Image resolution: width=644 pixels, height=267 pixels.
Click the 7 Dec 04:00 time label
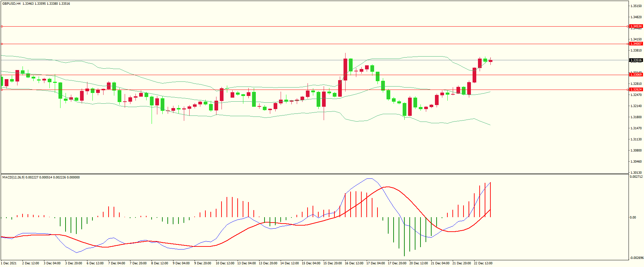(117, 263)
